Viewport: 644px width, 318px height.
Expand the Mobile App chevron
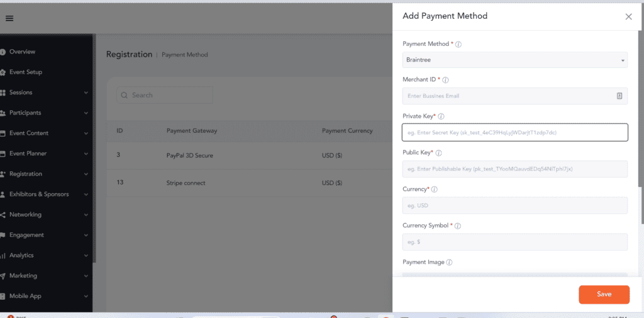(86, 297)
